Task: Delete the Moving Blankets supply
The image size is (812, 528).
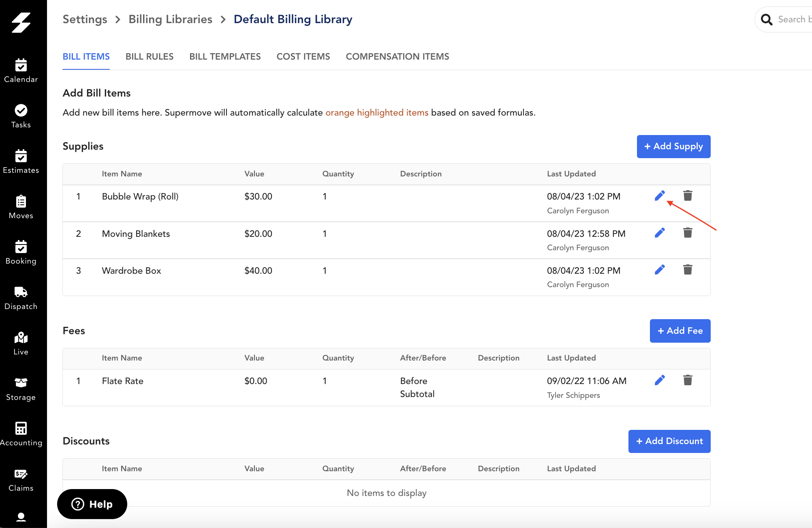Action: tap(688, 233)
